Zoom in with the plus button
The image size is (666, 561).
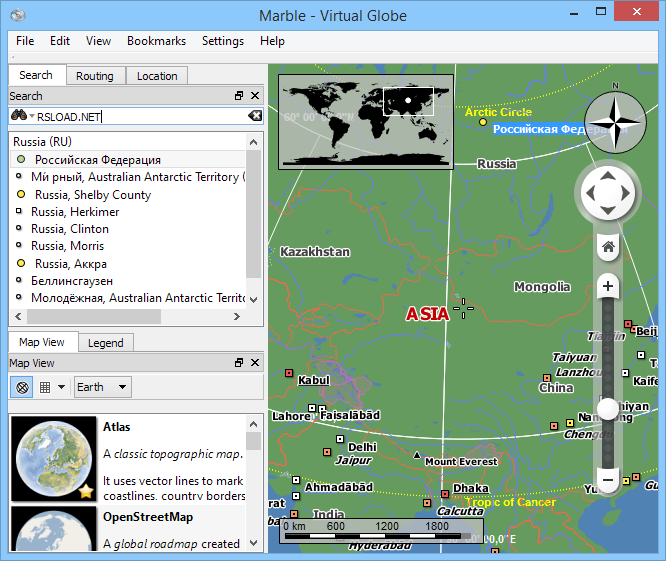click(x=607, y=287)
